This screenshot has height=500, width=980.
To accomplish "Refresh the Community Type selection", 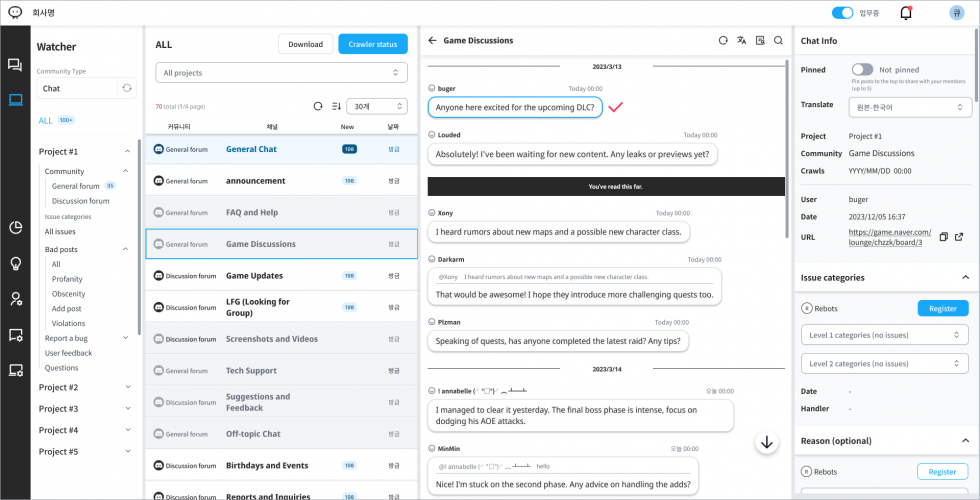I will click(x=127, y=88).
